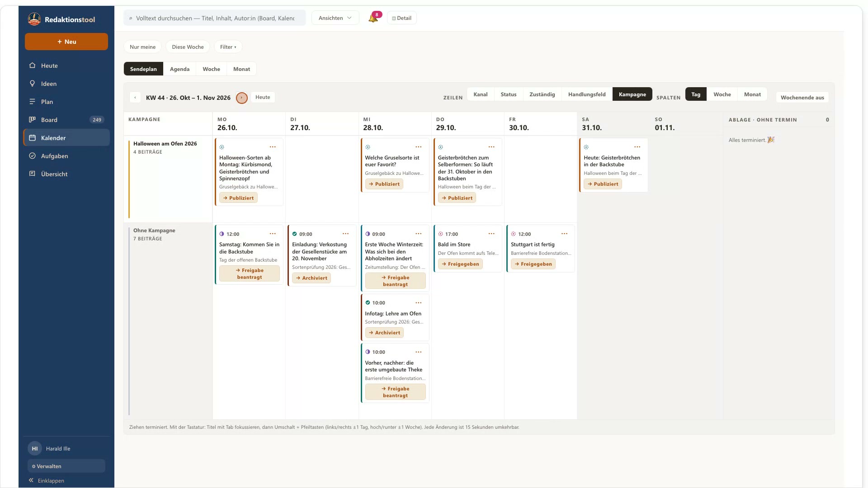Open Publiziert status on Geisterbrötchen zum Selberformen
The width and height of the screenshot is (868, 488).
457,198
